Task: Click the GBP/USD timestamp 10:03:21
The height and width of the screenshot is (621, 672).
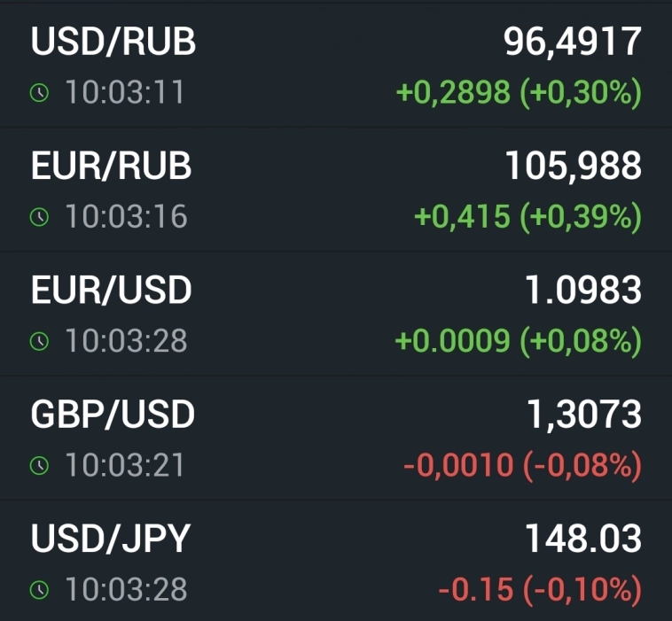Action: 124,465
